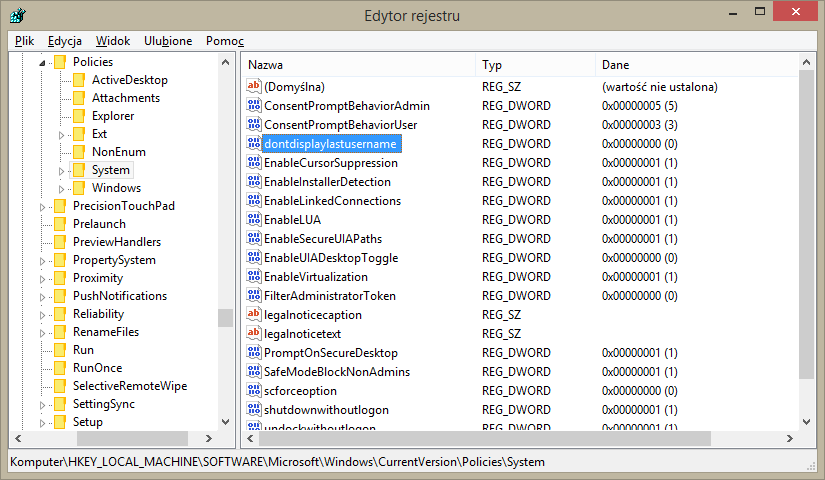Click the DWORD icon beside EnableLinkedConnections
This screenshot has width=825, height=480.
[254, 200]
